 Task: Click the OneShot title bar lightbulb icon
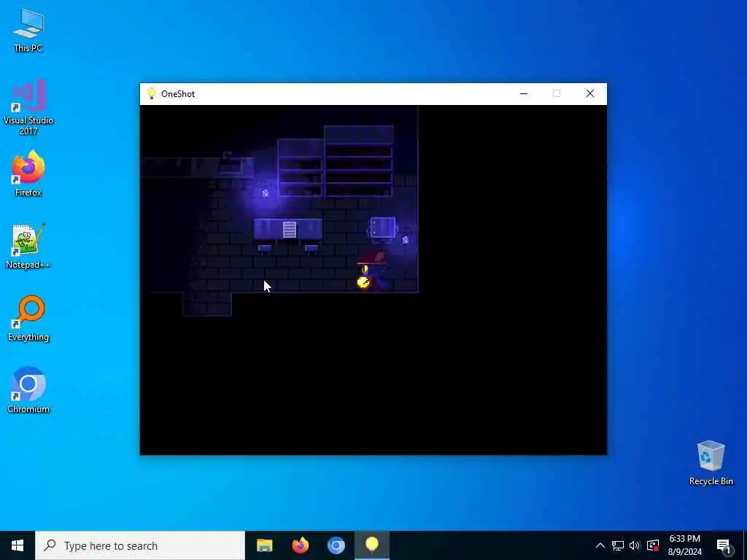[x=152, y=94]
